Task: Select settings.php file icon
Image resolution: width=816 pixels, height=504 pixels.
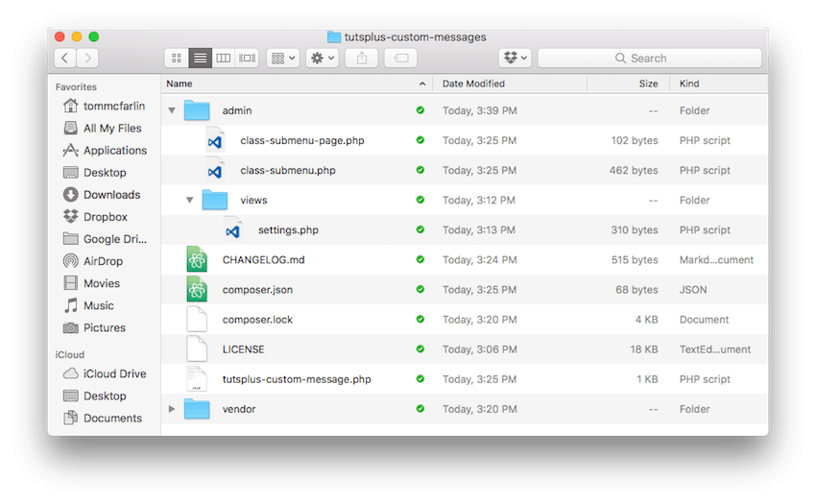Action: click(232, 230)
